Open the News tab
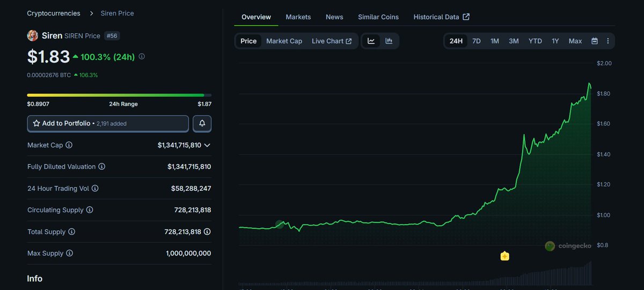The image size is (644, 290). click(334, 17)
